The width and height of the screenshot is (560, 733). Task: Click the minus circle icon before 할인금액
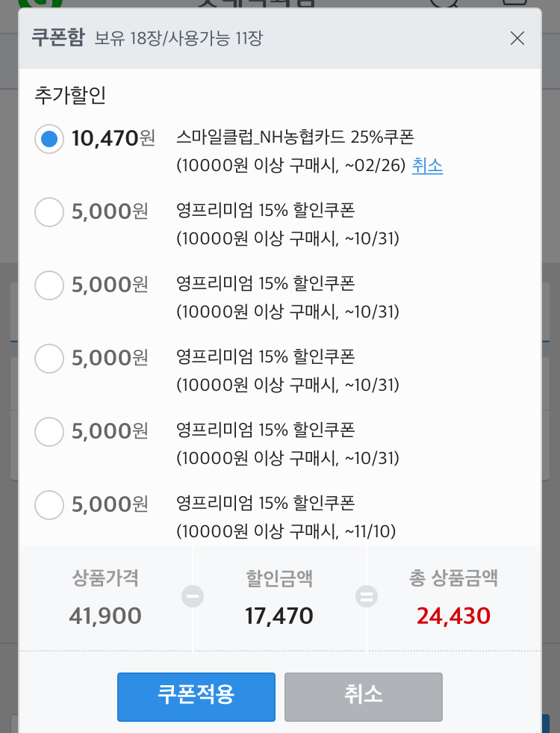coord(193,596)
